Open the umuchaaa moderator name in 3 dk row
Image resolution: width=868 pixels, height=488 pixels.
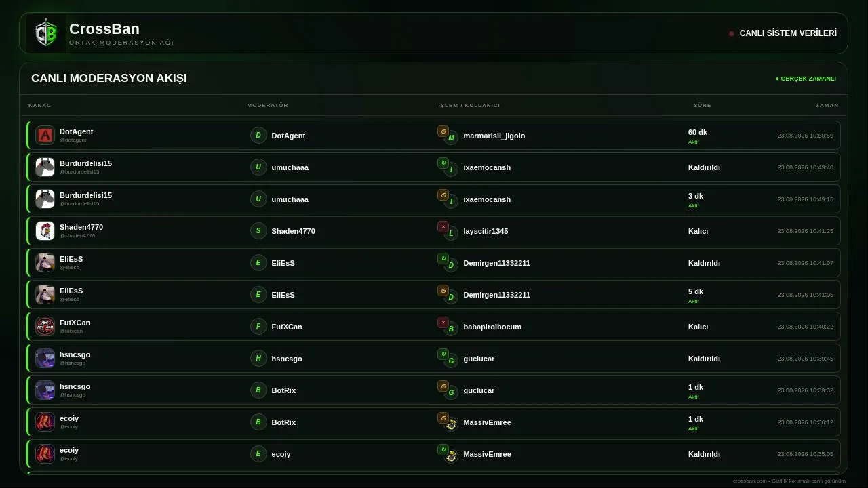click(290, 199)
